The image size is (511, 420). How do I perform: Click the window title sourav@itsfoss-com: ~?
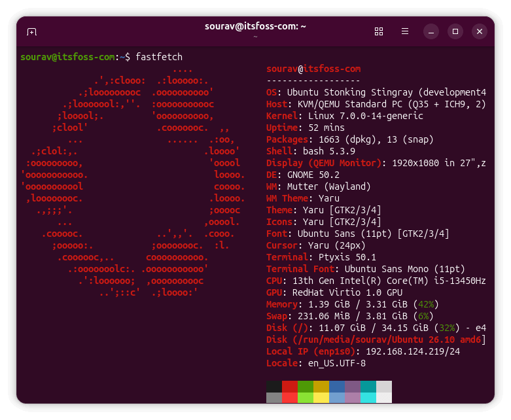(255, 26)
